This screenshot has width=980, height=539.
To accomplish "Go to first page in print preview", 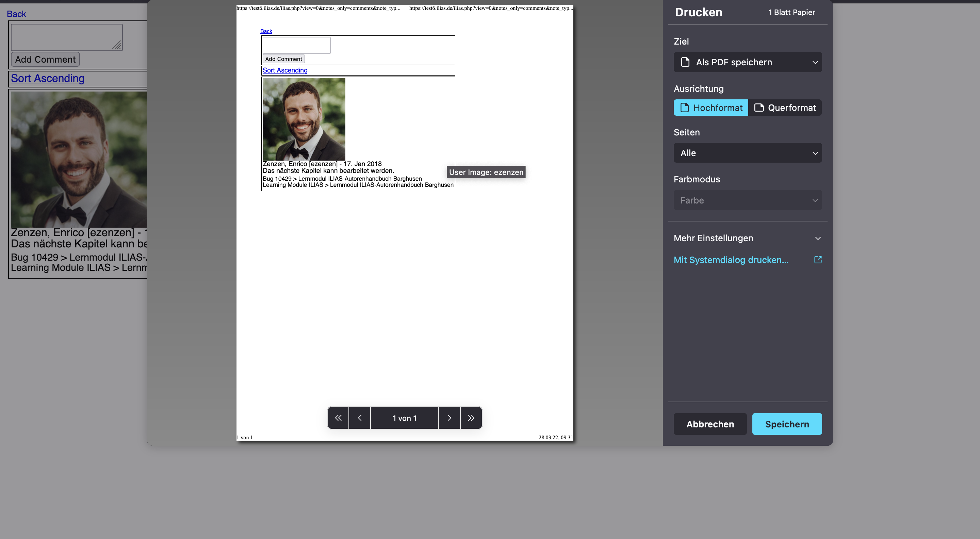I will click(x=338, y=418).
